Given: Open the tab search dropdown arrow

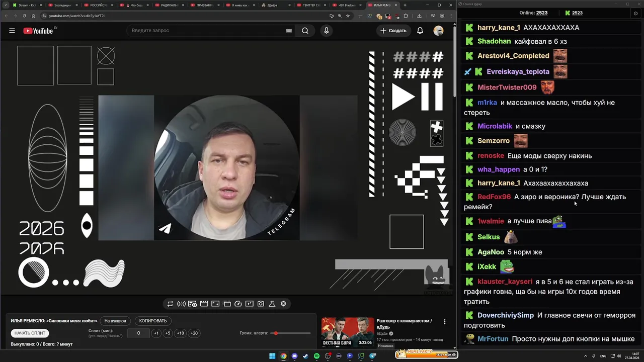Looking at the screenshot, I should click(x=5, y=5).
